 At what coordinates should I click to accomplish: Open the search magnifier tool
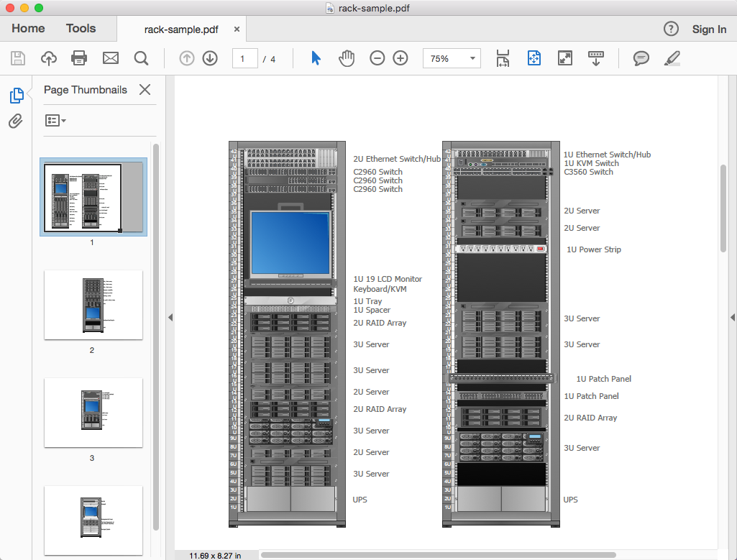[x=141, y=58]
